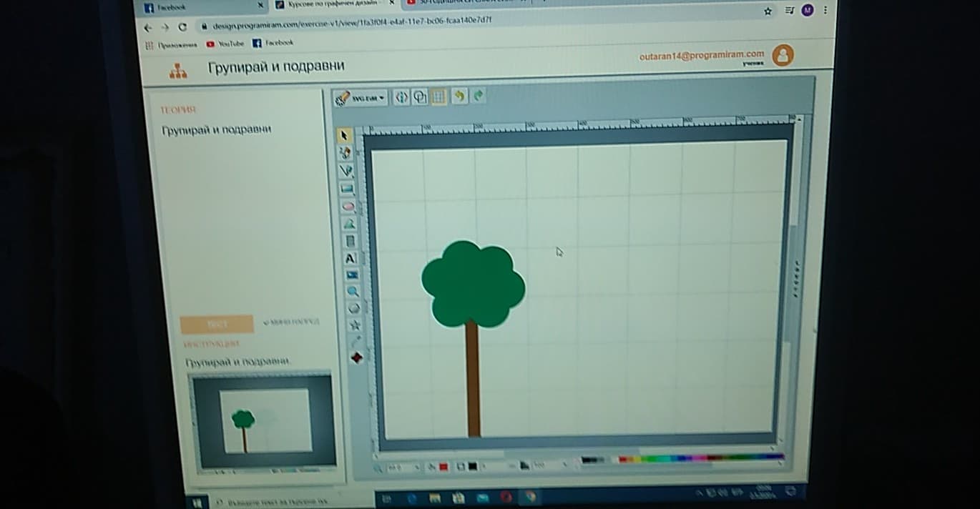Toggle wireframe mode button
Viewport: 980px width, 509px height.
(420, 97)
